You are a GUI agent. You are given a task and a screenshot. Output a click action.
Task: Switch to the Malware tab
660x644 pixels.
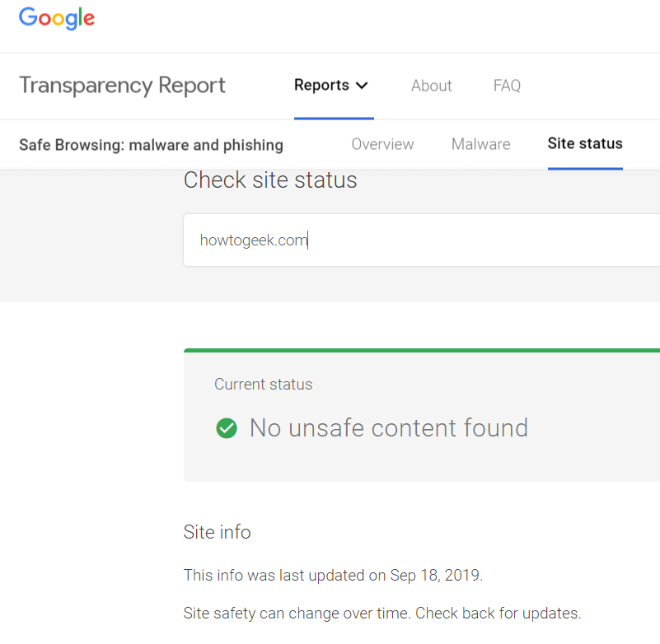pyautogui.click(x=480, y=144)
